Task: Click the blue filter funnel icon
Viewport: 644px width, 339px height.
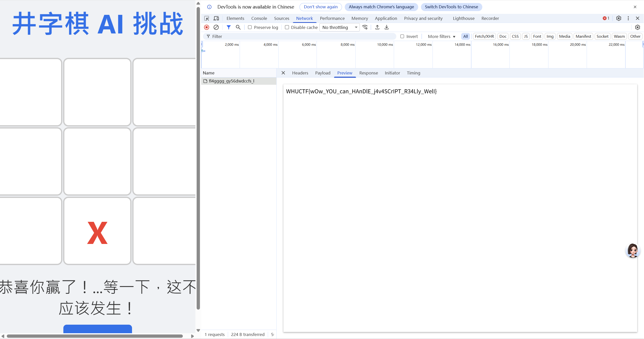Action: (228, 27)
